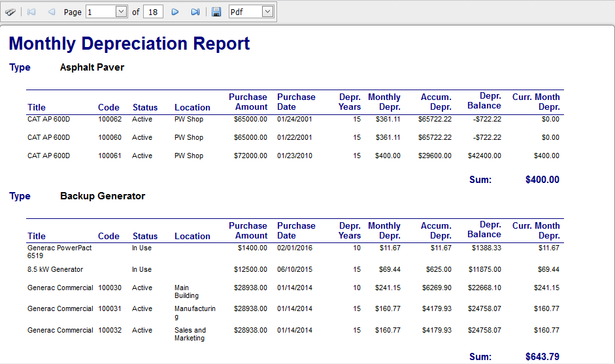This screenshot has height=364, width=615.
Task: Click purchase date 01/24/2001
Action: point(295,119)
